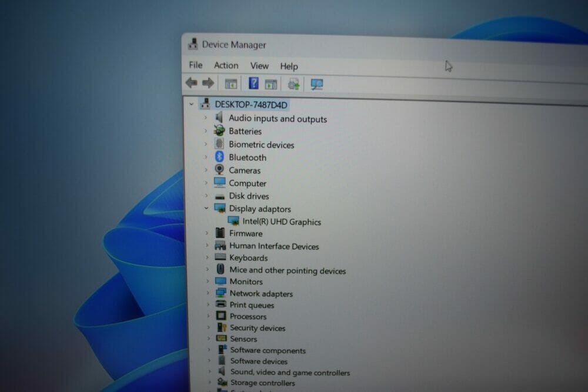Select the Keyboards icon
Screen dimensions: 588x392
tap(220, 257)
